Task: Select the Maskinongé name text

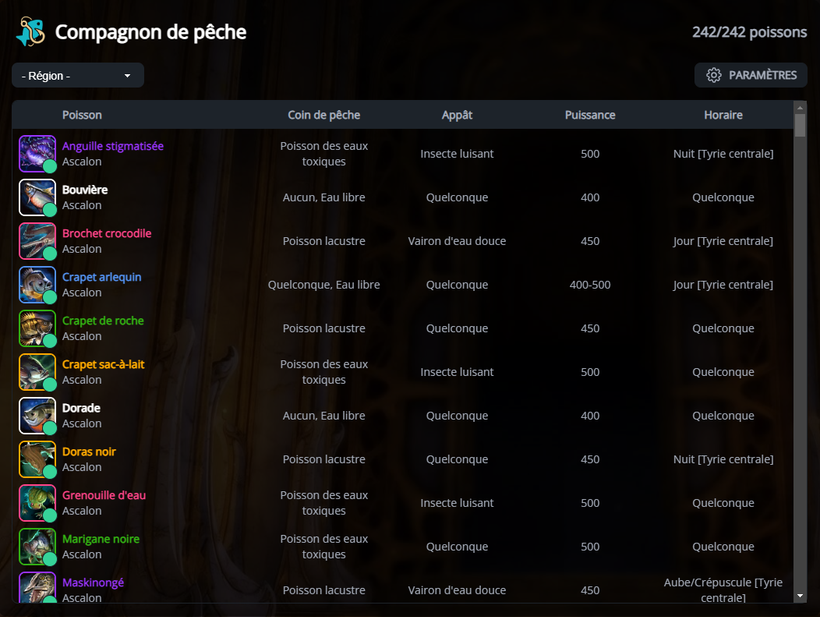Action: tap(93, 582)
